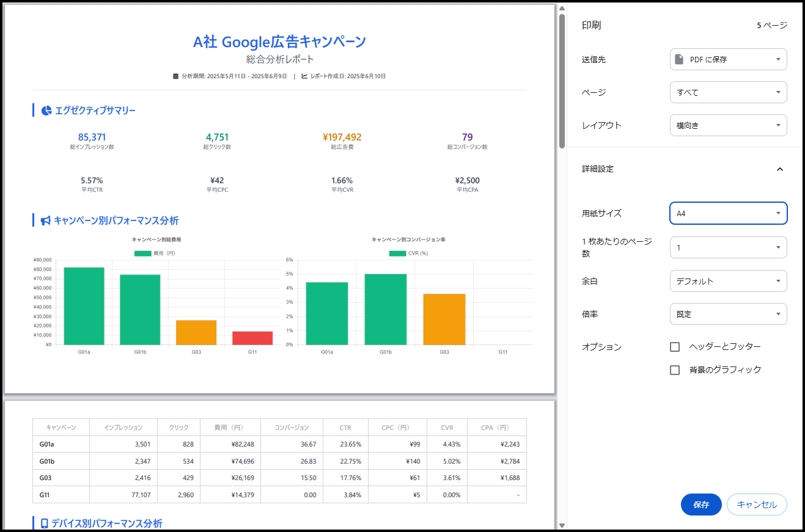Click the line chart icon next to レポート作成日
This screenshot has width=805, height=532.
click(304, 76)
